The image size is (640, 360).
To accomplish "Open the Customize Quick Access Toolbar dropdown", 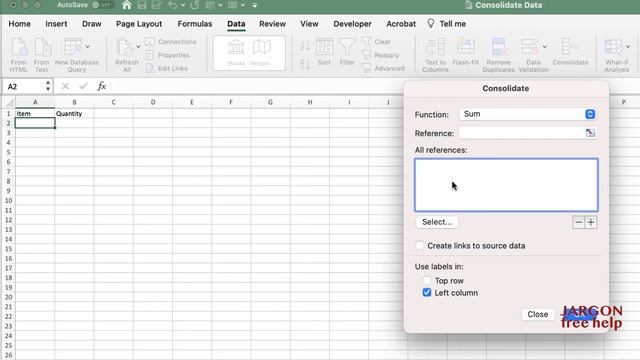I will tap(255, 5).
